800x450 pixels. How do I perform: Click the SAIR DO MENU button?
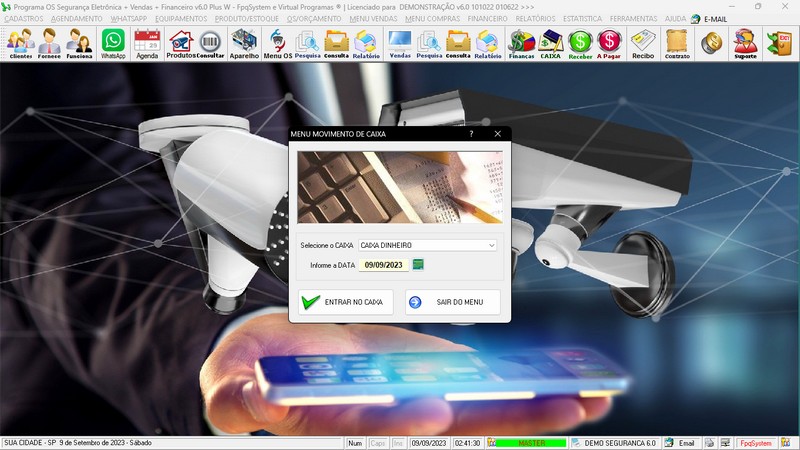coord(453,302)
